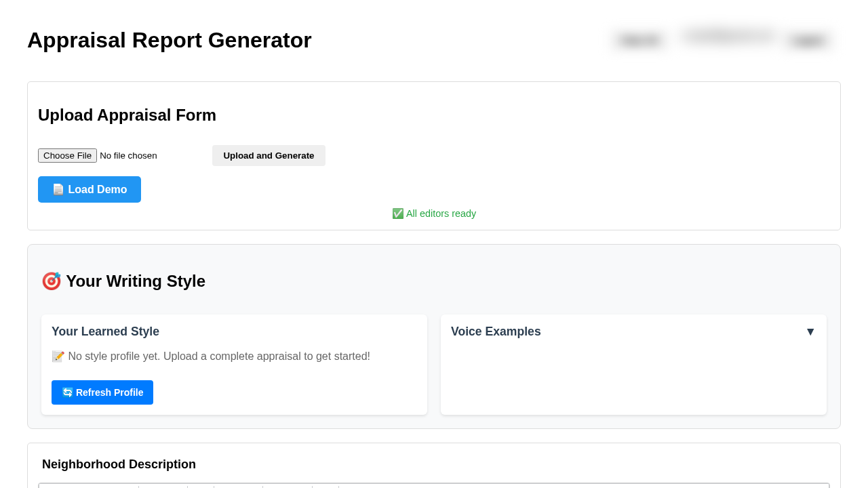Expand Voice Examples using the down arrow
Viewport: 868px width, 488px height.
point(810,331)
